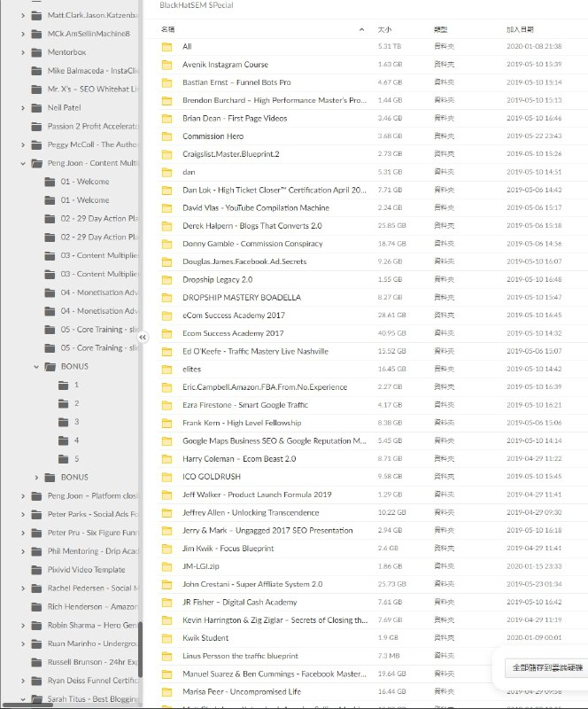Collapse the sidebar with double-chevron handle
Image resolution: width=588 pixels, height=709 pixels.
coord(143,337)
